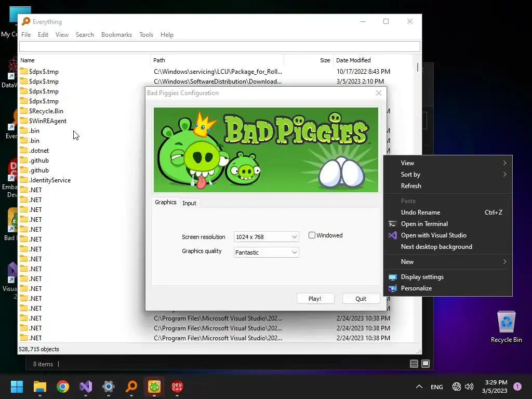Switch to Bad Piggies taskbar icon

[x=154, y=387]
